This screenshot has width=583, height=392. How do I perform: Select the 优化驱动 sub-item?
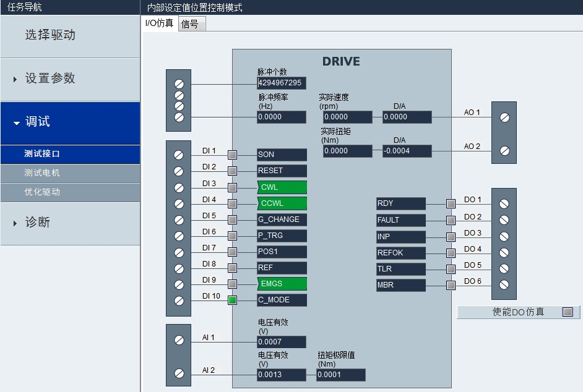tap(70, 192)
